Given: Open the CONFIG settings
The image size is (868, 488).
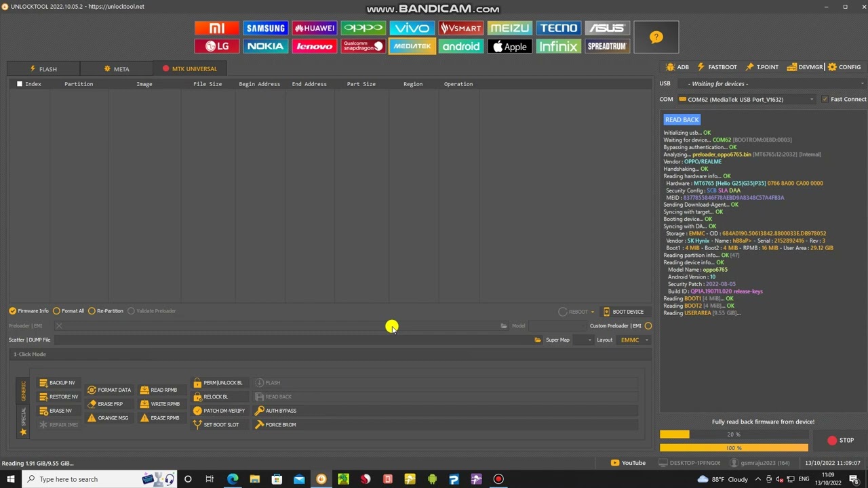Looking at the screenshot, I should 844,67.
